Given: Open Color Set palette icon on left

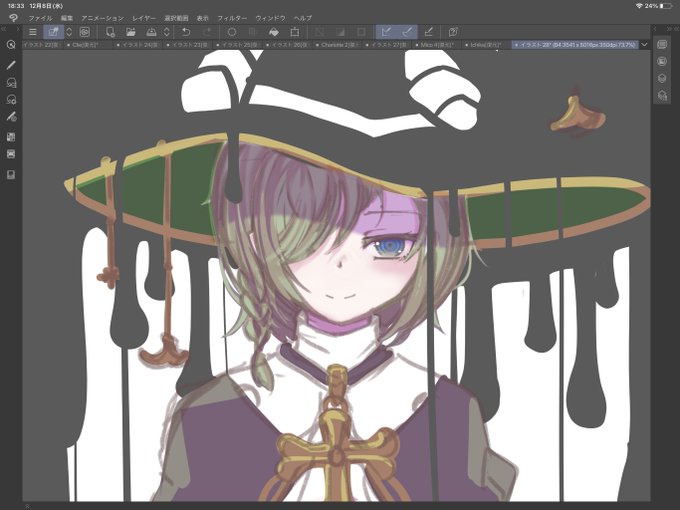Looking at the screenshot, I should [x=11, y=137].
